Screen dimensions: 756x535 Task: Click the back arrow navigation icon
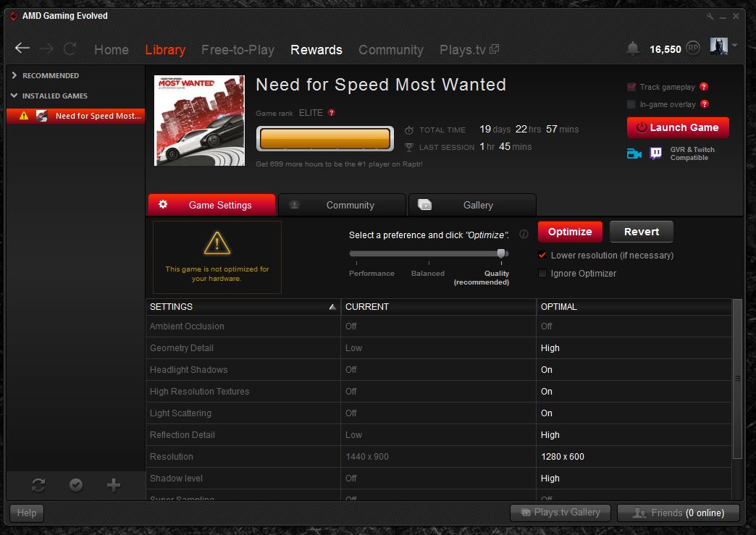(22, 49)
